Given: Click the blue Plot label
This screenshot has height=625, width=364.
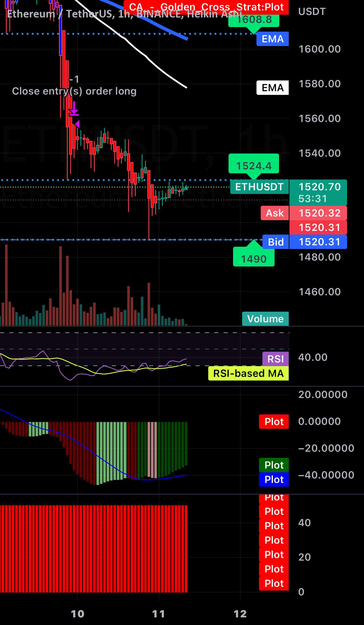Looking at the screenshot, I should click(x=274, y=480).
